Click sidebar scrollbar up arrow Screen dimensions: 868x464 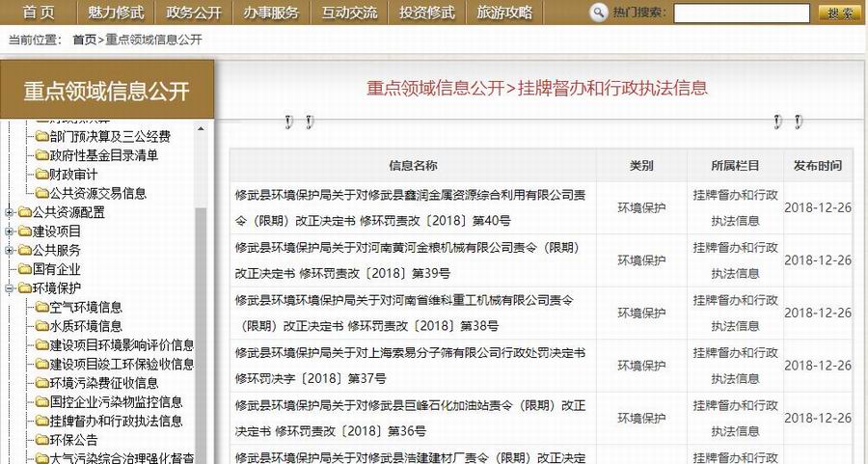click(201, 129)
